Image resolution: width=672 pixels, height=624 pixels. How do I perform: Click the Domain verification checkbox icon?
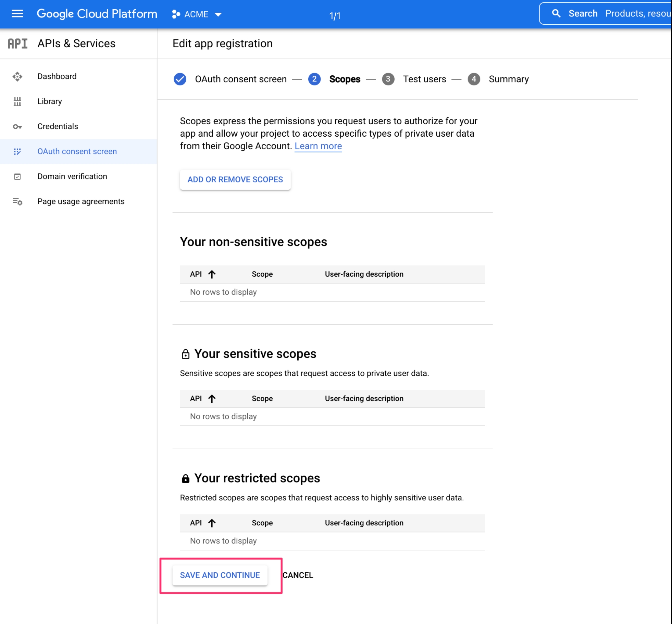(17, 176)
